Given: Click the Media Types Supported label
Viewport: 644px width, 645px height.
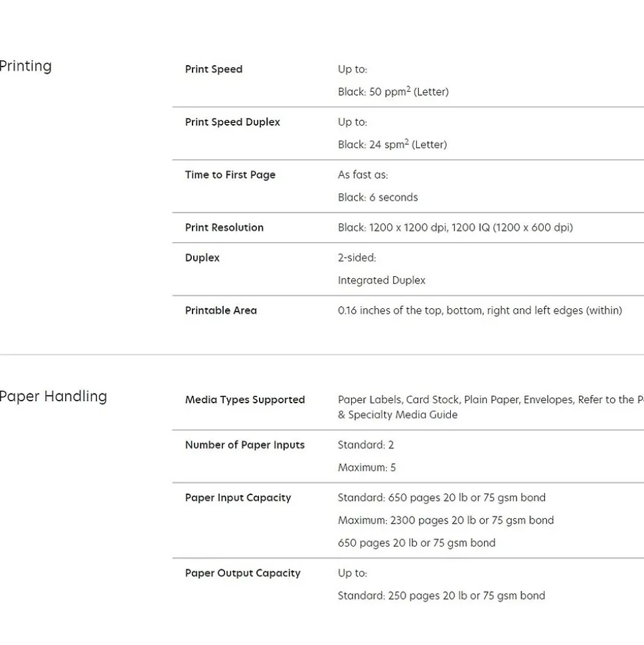Looking at the screenshot, I should 244,400.
